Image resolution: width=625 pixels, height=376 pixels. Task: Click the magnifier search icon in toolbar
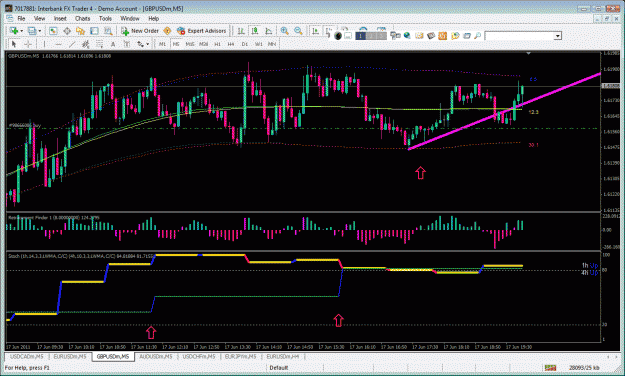pyautogui.click(x=477, y=35)
